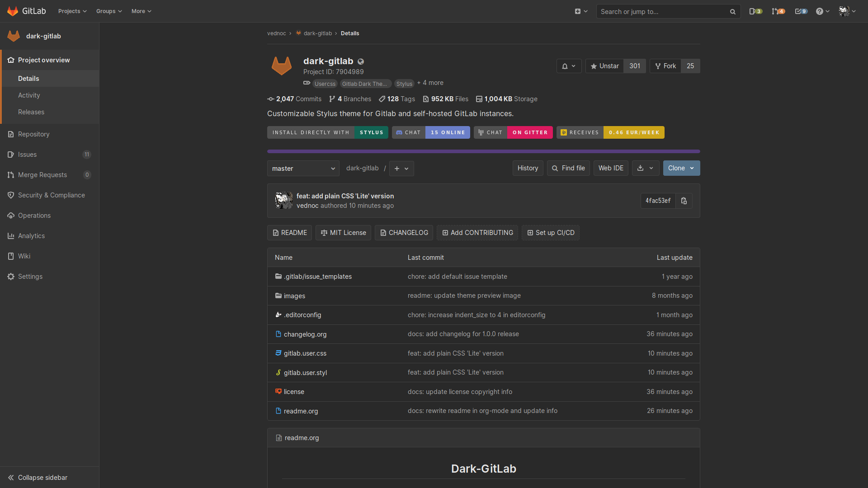Unstar the dark-gitlab project
The image size is (868, 488).
tap(604, 66)
